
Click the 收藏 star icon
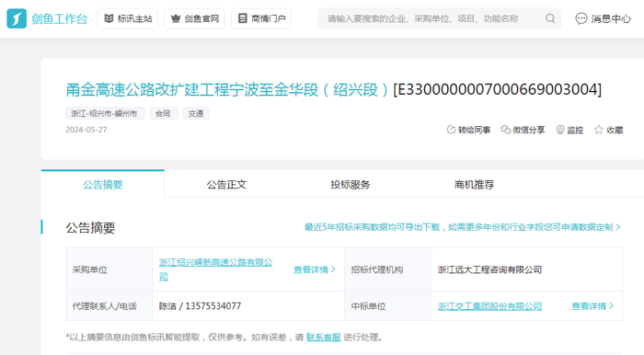[x=598, y=130]
